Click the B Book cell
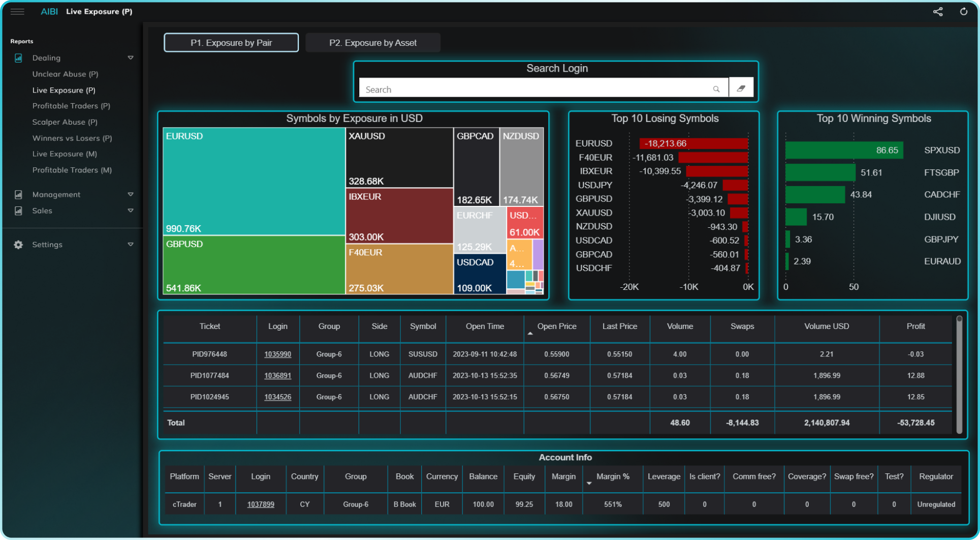Screen dimensions: 980x540 [x=404, y=504]
